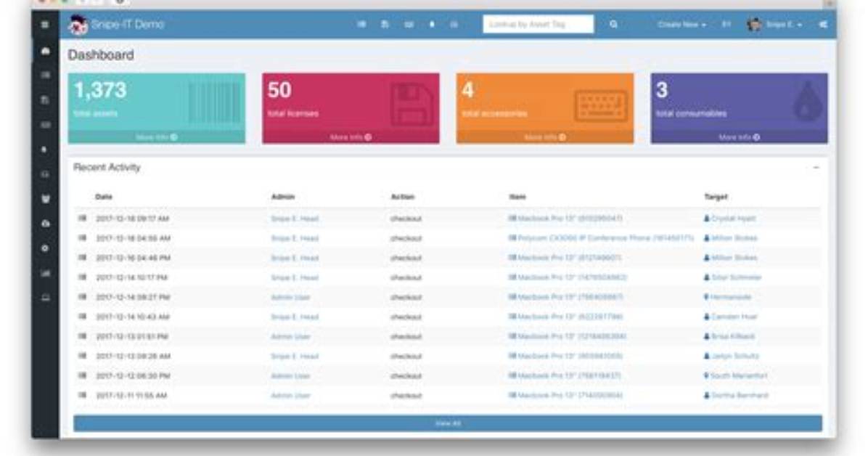Open People from the sidebar users icon
Screen dimensions: 868x456
46,199
